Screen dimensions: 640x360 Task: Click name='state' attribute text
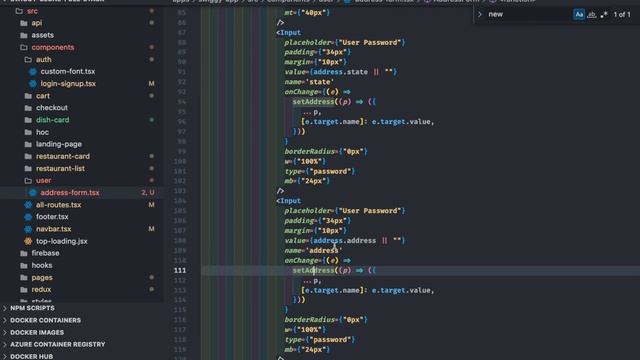coord(309,82)
